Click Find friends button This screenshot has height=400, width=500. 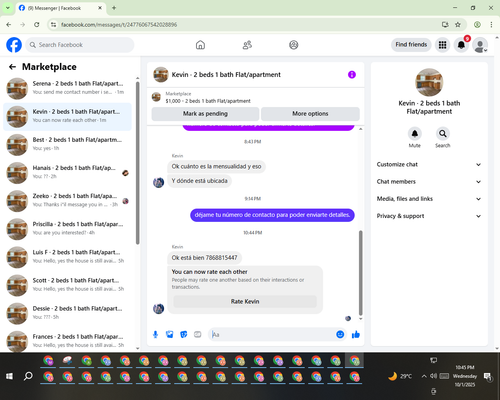[411, 45]
